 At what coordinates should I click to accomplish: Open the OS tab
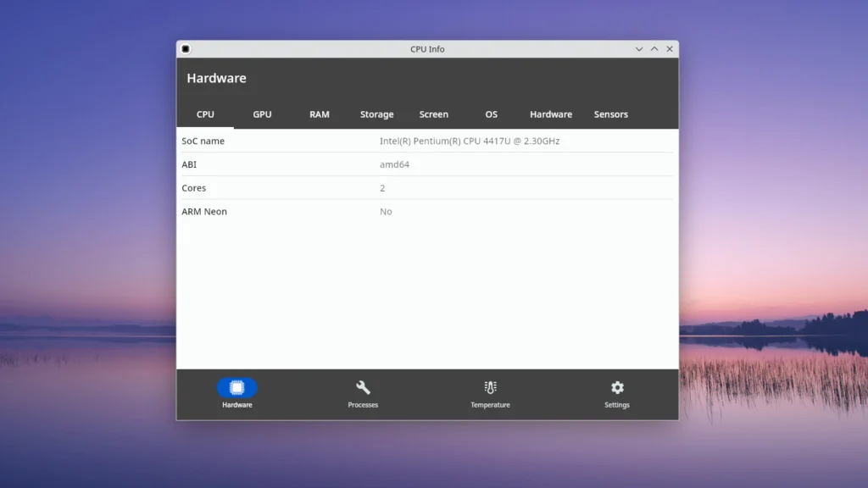[x=491, y=114]
